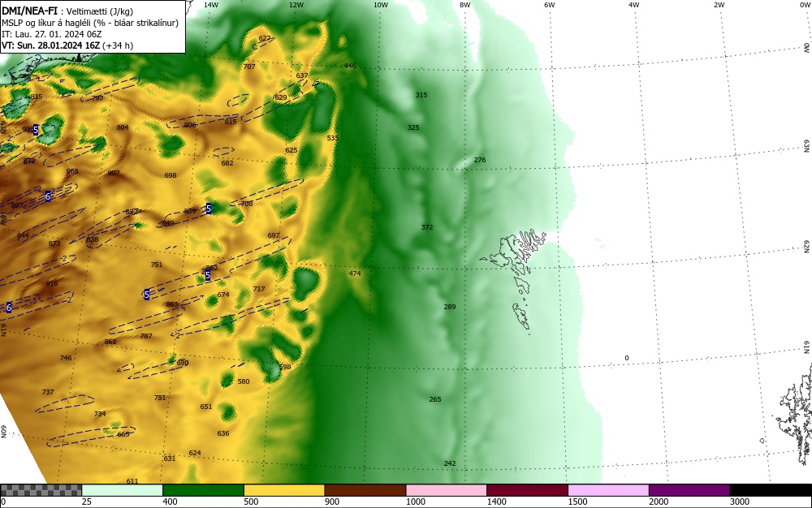Click the map value '242'

[x=450, y=463]
